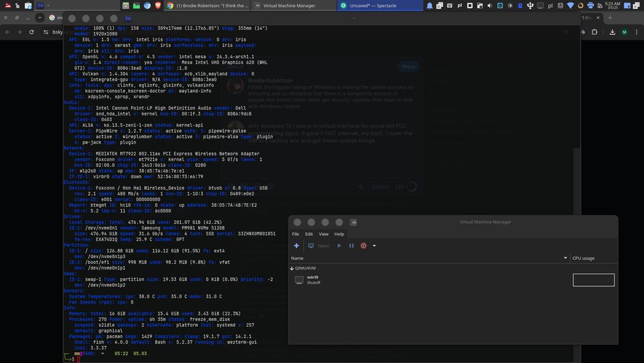Switch to Brodie Robertson Chrome taskbar entry
Image resolution: width=644 pixels, height=363 pixels.
[207, 6]
